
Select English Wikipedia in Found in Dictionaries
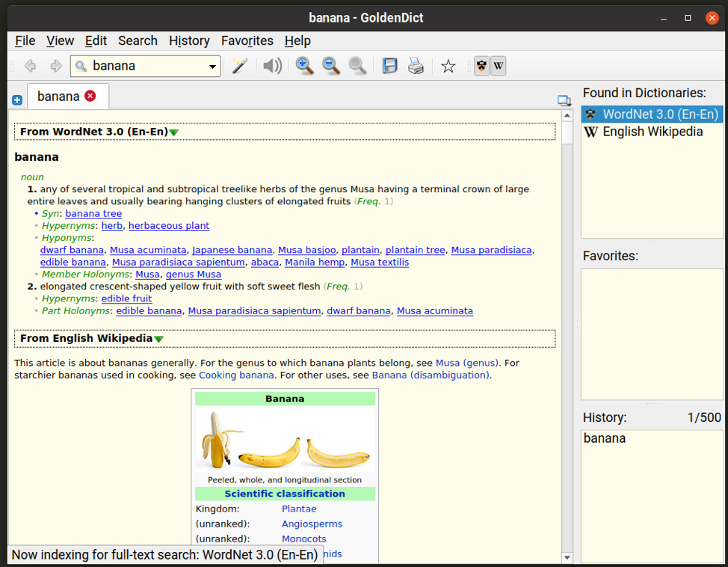(653, 132)
